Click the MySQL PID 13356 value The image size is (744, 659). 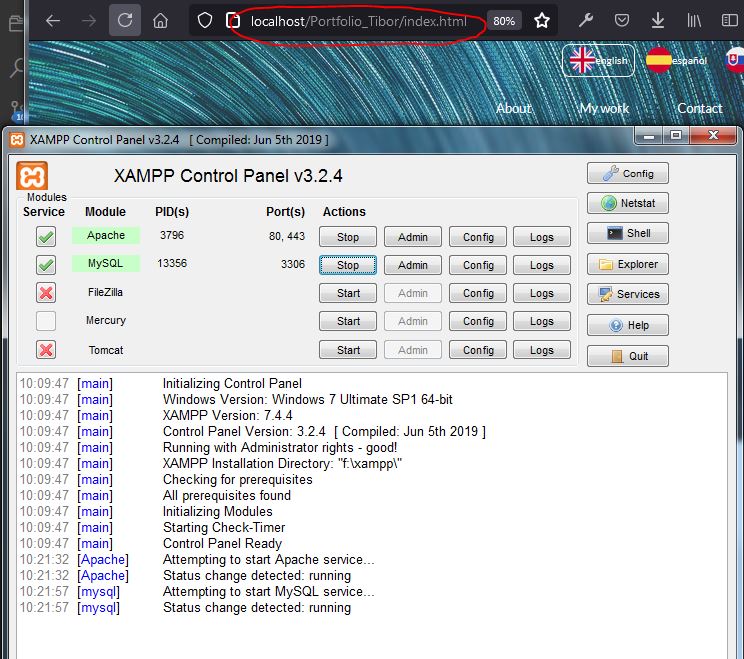[172, 263]
